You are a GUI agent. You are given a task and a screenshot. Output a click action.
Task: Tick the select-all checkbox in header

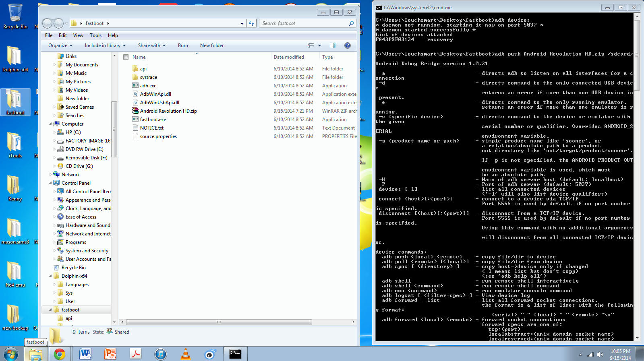tap(126, 57)
